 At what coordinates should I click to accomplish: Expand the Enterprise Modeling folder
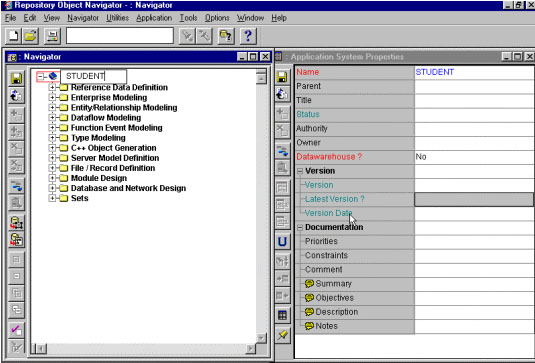(x=52, y=98)
